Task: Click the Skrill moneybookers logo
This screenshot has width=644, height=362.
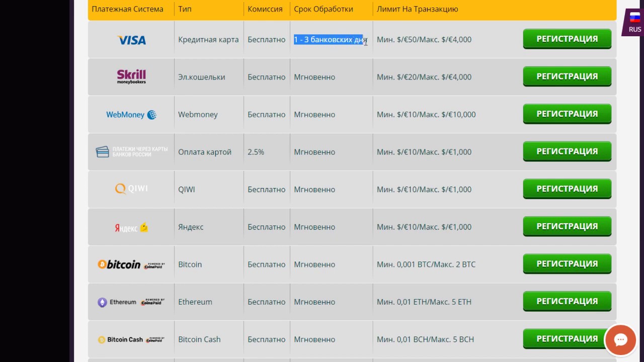Action: pyautogui.click(x=131, y=77)
